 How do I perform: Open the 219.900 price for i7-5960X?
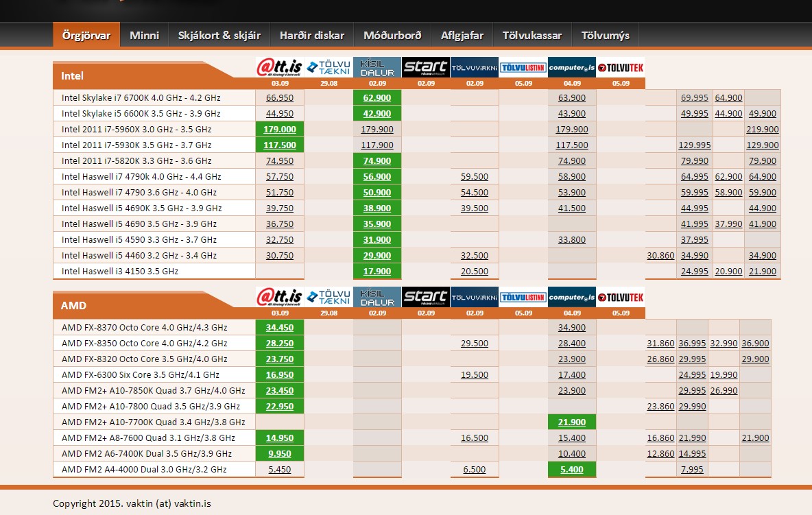762,130
